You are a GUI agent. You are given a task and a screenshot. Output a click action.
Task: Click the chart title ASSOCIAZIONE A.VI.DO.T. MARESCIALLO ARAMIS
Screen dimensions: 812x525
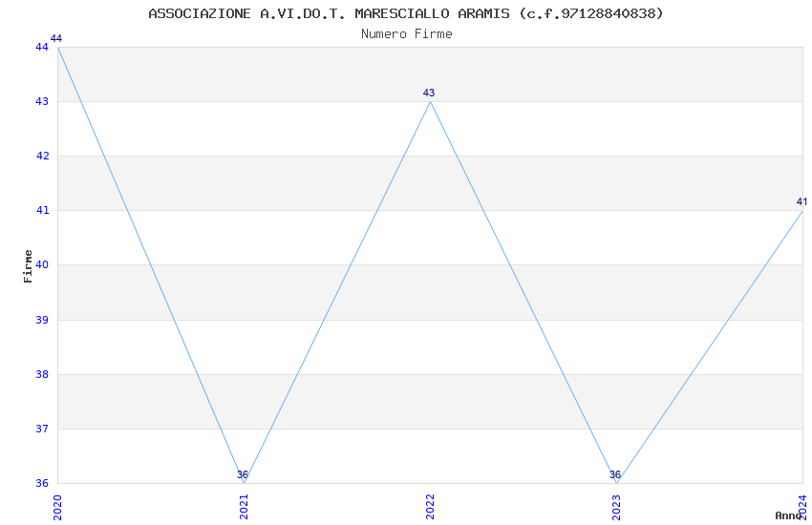tap(405, 13)
